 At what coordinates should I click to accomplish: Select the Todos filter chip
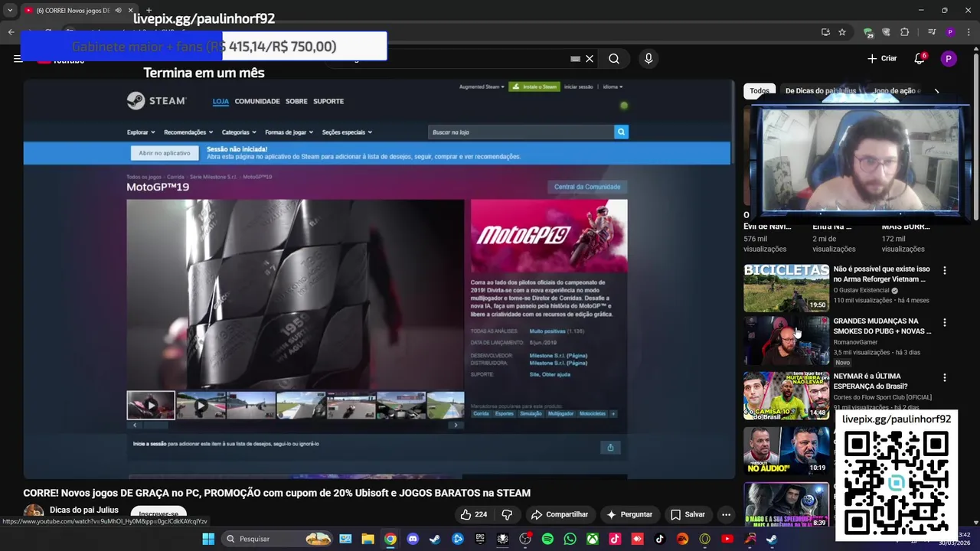pos(759,91)
